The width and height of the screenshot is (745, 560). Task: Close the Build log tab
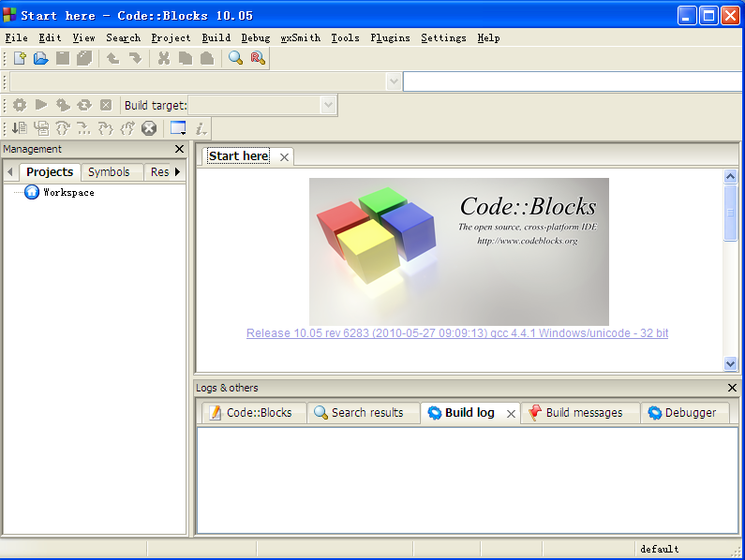pyautogui.click(x=511, y=414)
